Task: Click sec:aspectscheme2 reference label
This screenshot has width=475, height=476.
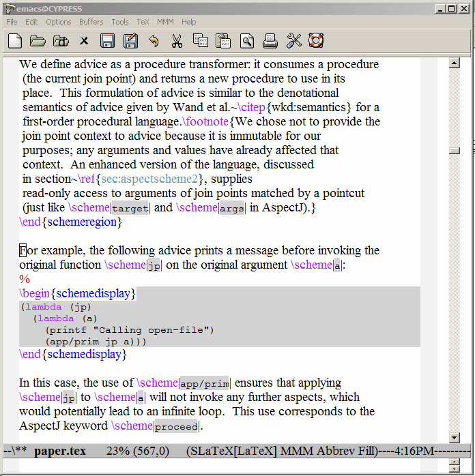Action: pyautogui.click(x=149, y=179)
